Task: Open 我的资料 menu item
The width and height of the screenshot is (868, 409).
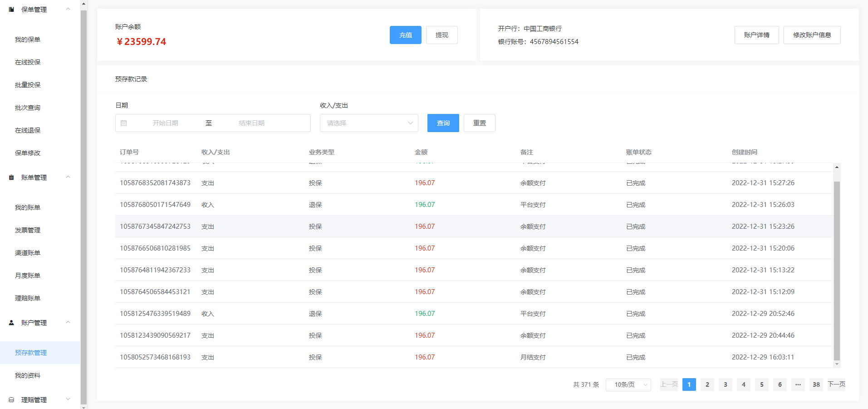Action: pos(28,375)
